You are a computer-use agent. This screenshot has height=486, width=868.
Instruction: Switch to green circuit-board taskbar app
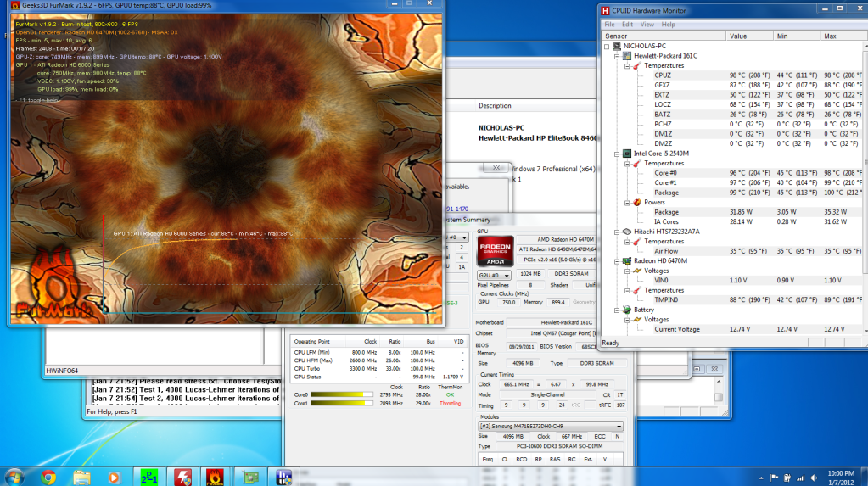click(250, 477)
